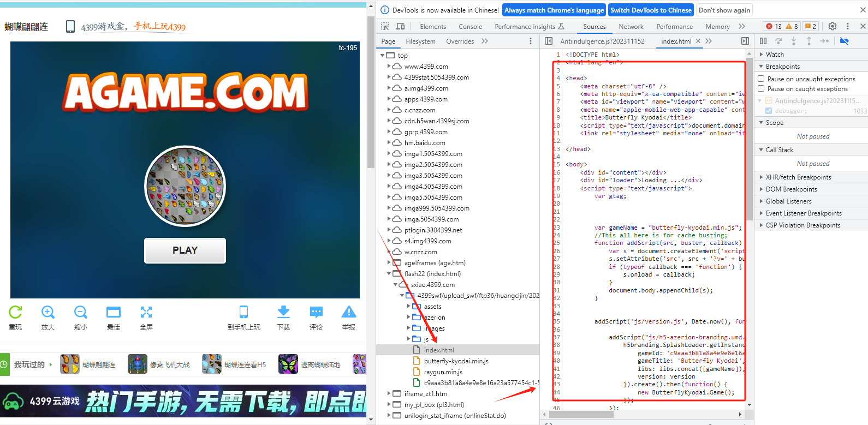Click the PLAY button in the game
The height and width of the screenshot is (425, 868).
[x=185, y=250]
